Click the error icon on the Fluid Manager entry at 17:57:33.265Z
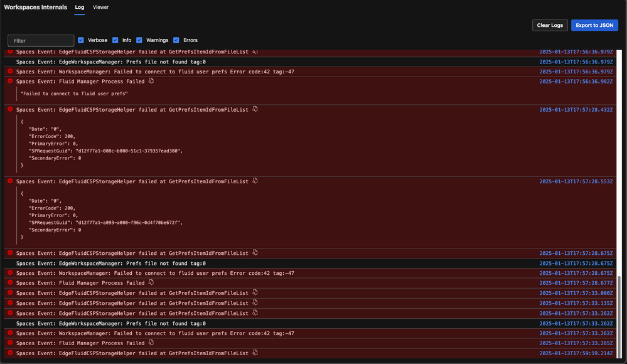627x364 pixels. click(x=10, y=343)
